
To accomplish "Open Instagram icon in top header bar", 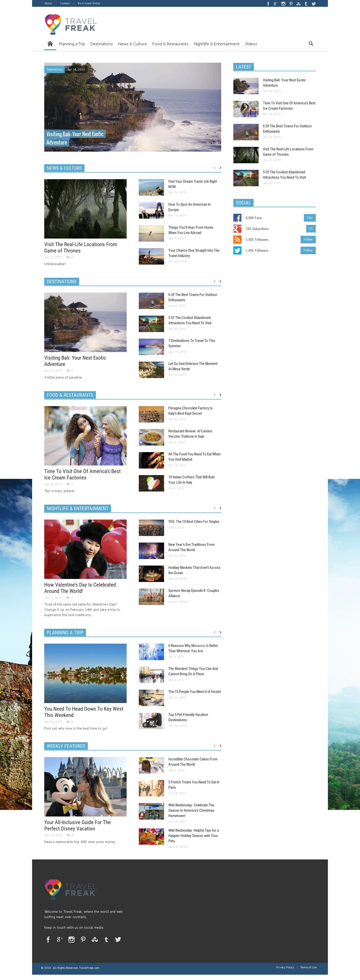I will pos(283,4).
